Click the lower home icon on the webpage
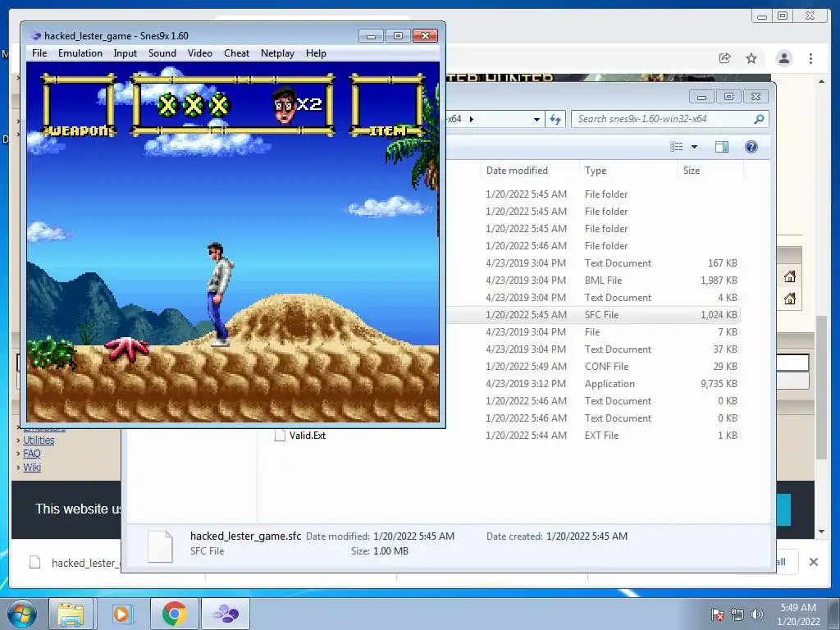 pos(789,299)
